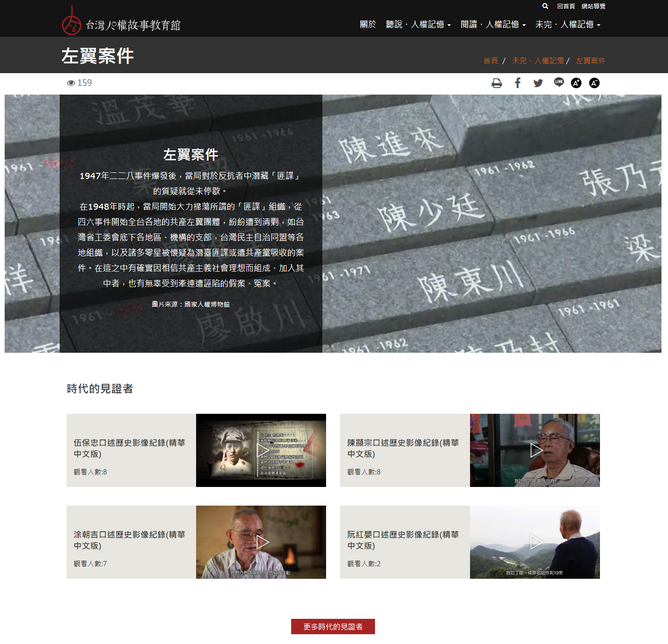Image resolution: width=668 pixels, height=644 pixels.
Task: Click the 左翼案件 breadcrumb link
Action: (591, 61)
